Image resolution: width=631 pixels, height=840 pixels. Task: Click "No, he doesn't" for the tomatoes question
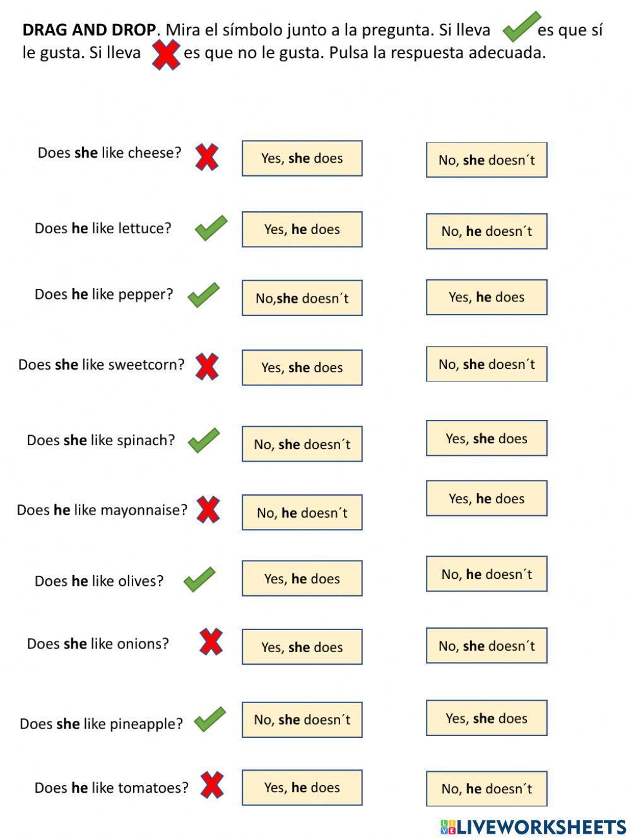click(486, 789)
